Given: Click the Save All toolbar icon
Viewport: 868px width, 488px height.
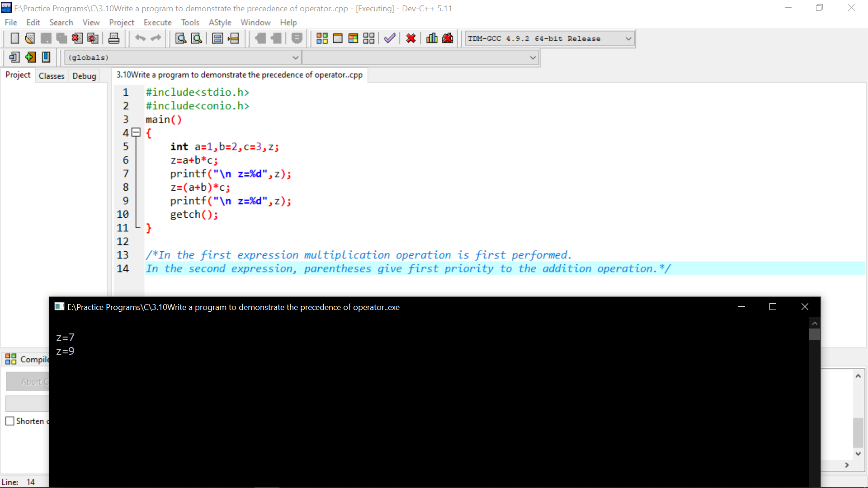Looking at the screenshot, I should (61, 38).
